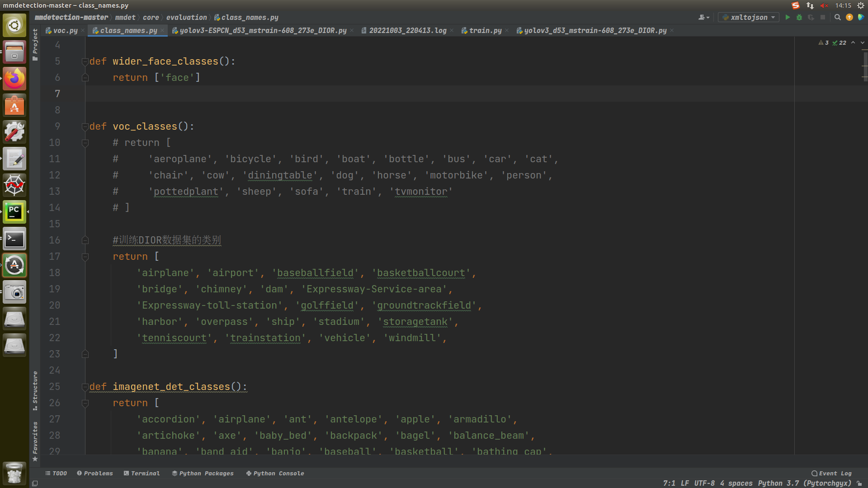Click the warnings indicator showing 3
This screenshot has width=868, height=488.
pyautogui.click(x=824, y=42)
